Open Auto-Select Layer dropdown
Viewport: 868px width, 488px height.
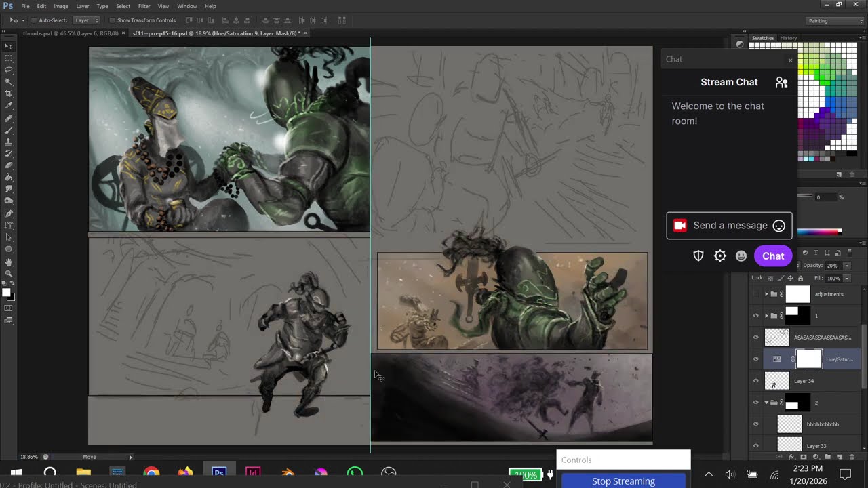86,20
